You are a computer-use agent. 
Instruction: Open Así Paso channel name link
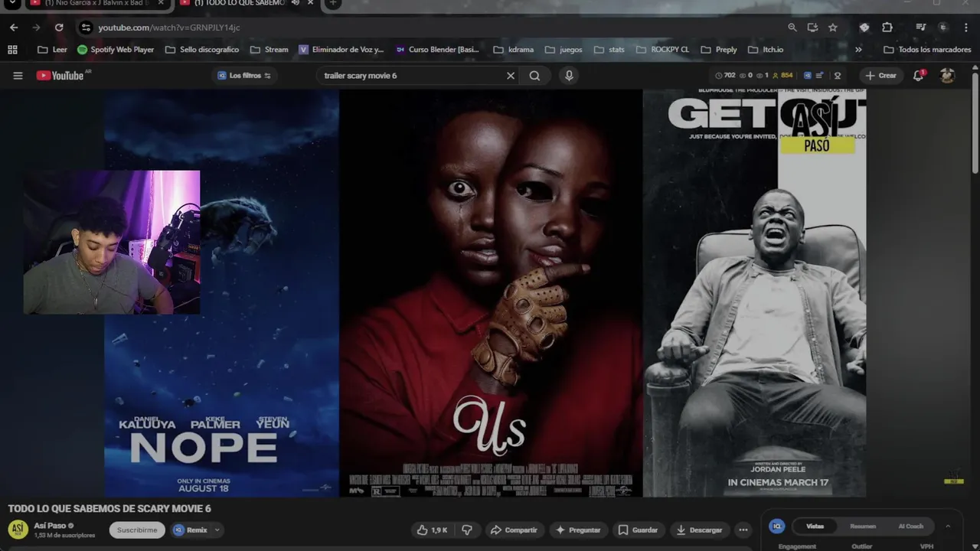pyautogui.click(x=50, y=526)
